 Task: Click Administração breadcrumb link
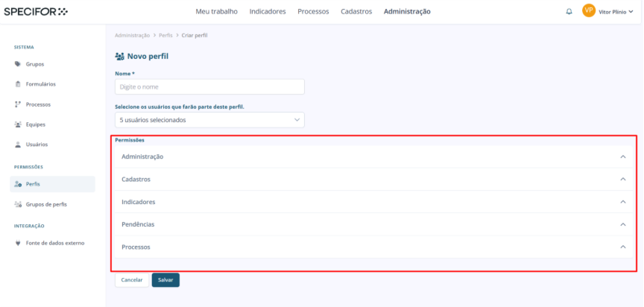click(x=132, y=36)
